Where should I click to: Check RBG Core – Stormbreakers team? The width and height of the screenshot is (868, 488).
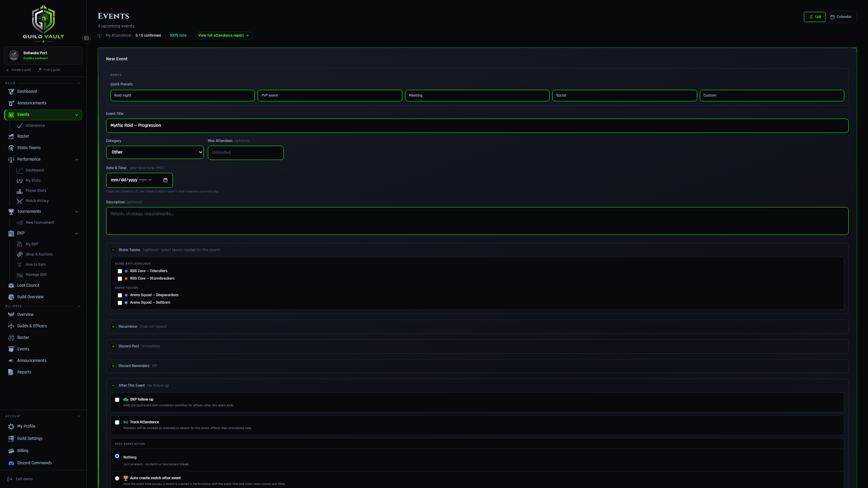coord(120,279)
